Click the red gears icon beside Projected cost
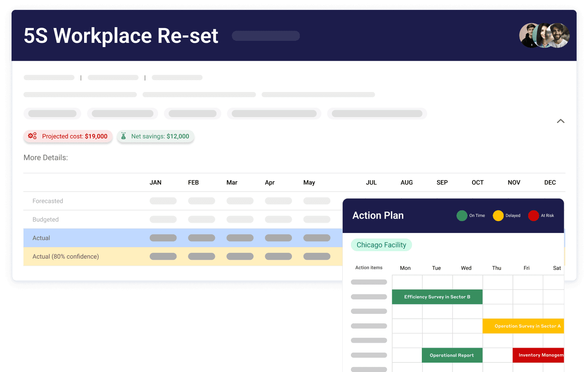This screenshot has height=372, width=588. (x=32, y=136)
